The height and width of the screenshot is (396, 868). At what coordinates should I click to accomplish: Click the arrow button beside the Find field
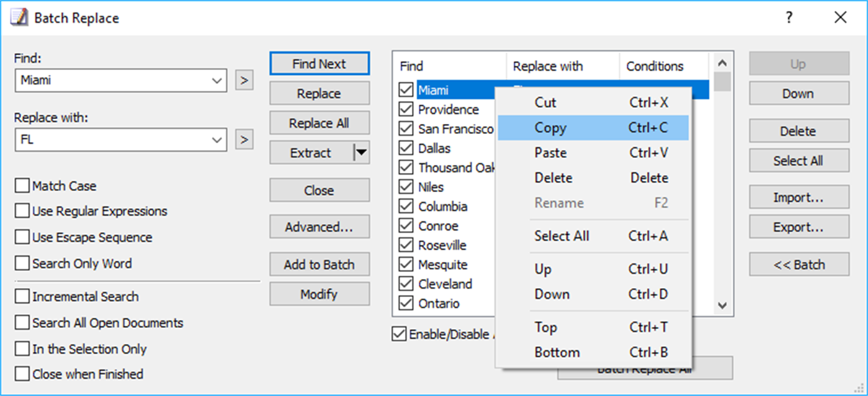click(244, 80)
